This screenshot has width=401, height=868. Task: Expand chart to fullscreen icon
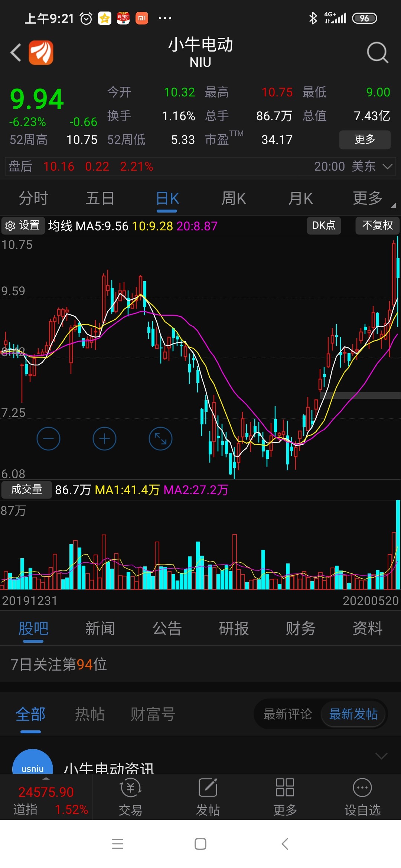pos(160,439)
